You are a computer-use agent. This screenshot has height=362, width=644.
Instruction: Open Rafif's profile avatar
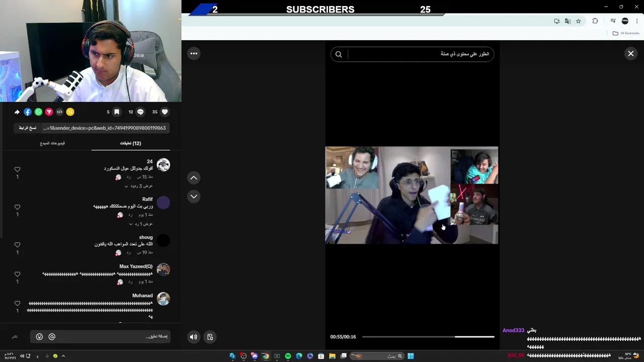pyautogui.click(x=163, y=203)
